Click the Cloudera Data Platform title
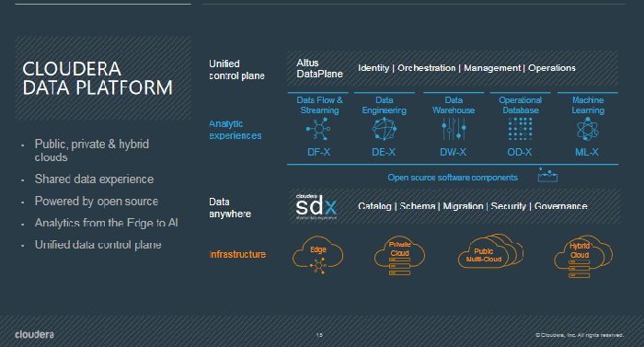Viewport: 644px width, 347px height. click(x=98, y=78)
